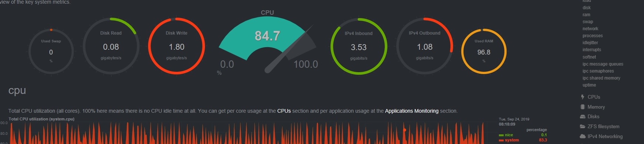Click the Memory chip icon in sidebar
644x144 pixels.
click(582, 107)
